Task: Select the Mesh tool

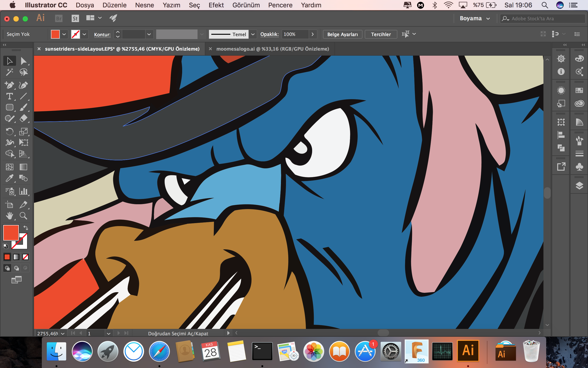Action: (x=9, y=167)
